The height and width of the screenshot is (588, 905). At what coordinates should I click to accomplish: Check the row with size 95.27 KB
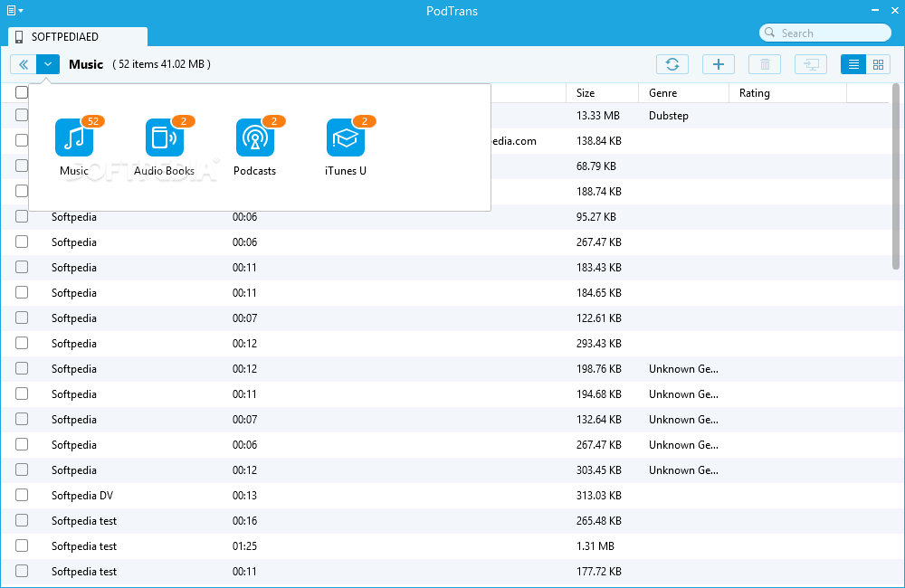click(x=22, y=216)
